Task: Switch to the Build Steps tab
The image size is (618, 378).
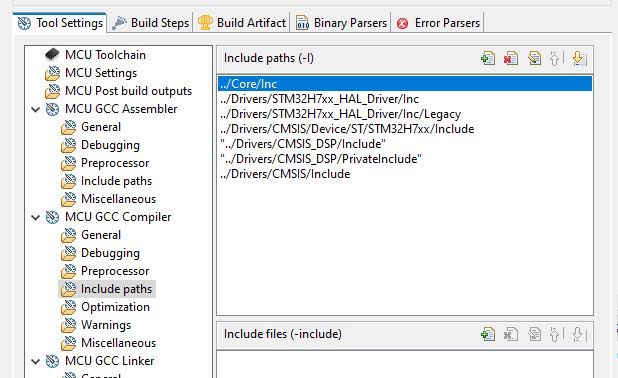Action: pyautogui.click(x=150, y=23)
